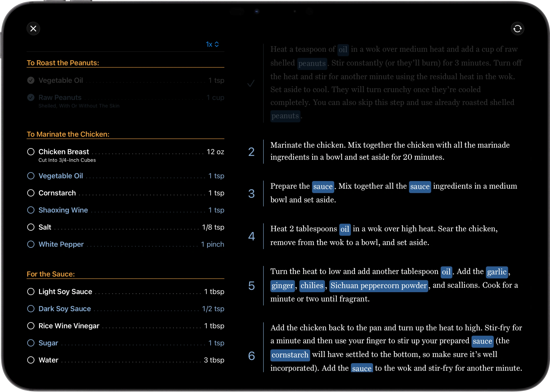Check off Cornstarch ingredient

click(x=31, y=193)
